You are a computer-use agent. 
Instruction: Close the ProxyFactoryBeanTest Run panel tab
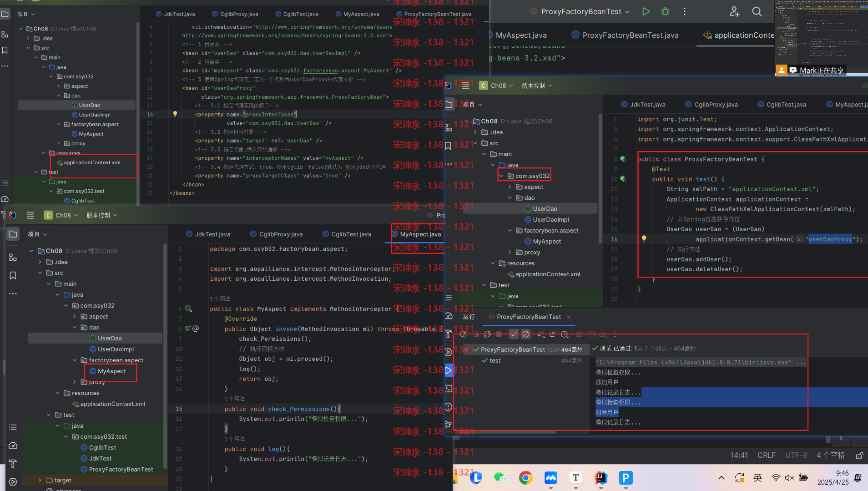click(568, 317)
